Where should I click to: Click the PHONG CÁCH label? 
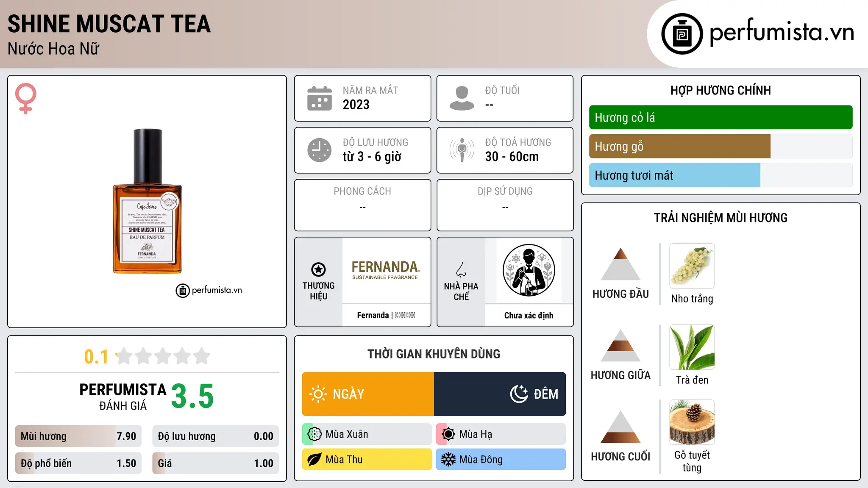pyautogui.click(x=362, y=191)
